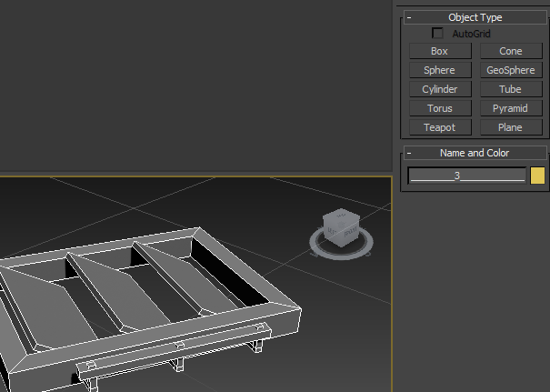Select the Box primitive button
The height and width of the screenshot is (392, 550).
pos(439,51)
